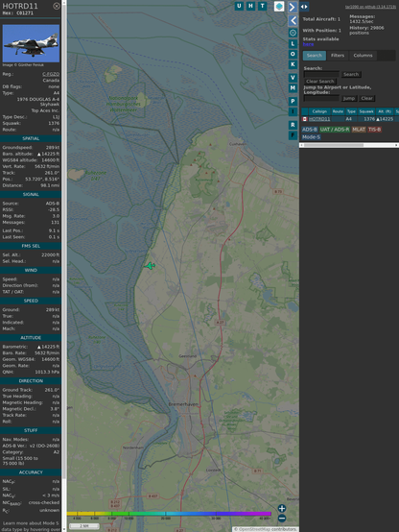Toggle the I map button
399x532 pixels.
(x=293, y=111)
